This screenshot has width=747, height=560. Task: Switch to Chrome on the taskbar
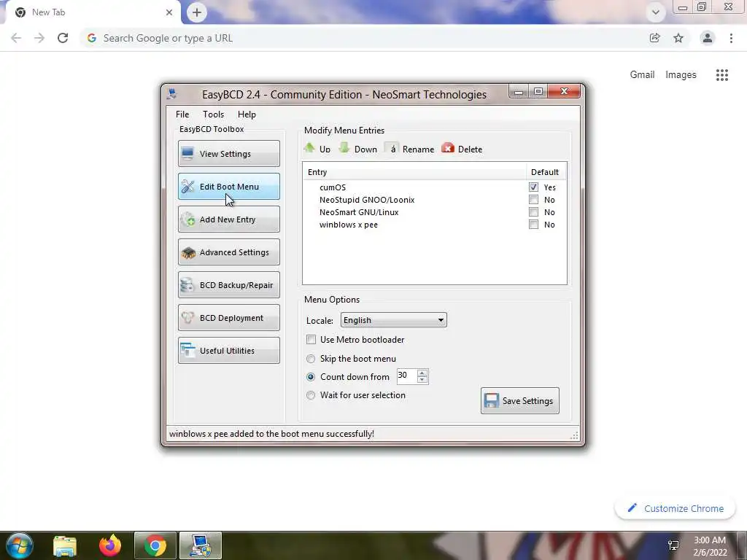(x=155, y=545)
